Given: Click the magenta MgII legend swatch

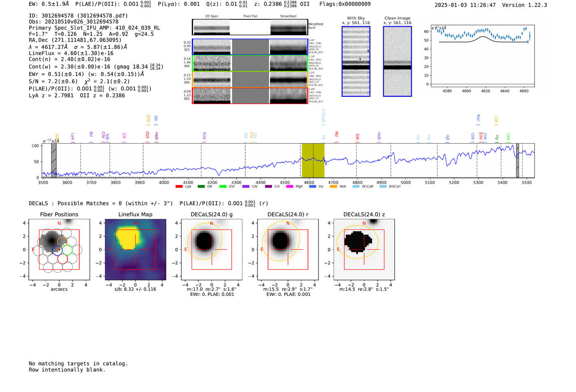Looking at the screenshot, I should pos(290,186).
